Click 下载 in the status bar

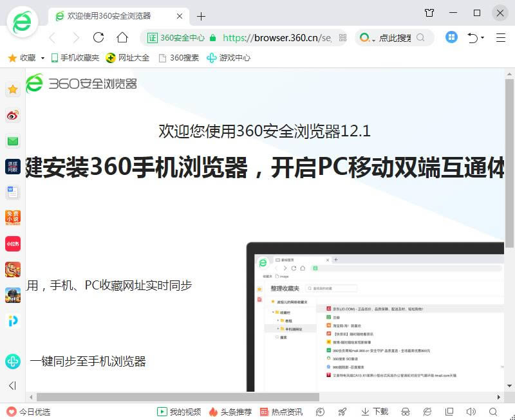pos(375,412)
